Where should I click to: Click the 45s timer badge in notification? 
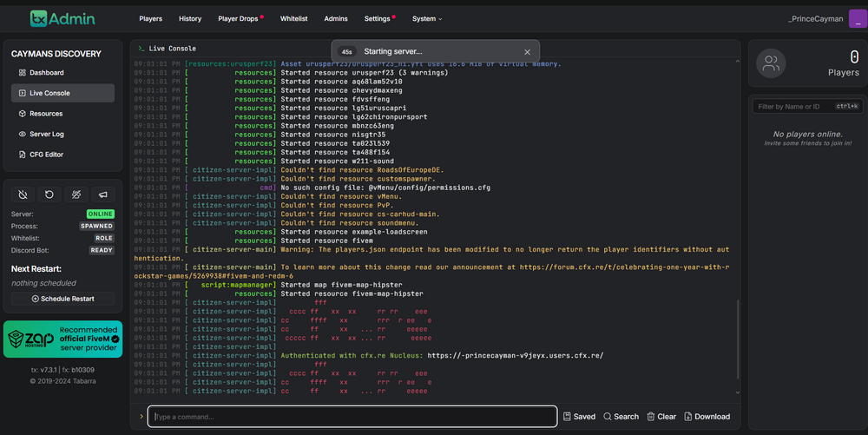[346, 51]
